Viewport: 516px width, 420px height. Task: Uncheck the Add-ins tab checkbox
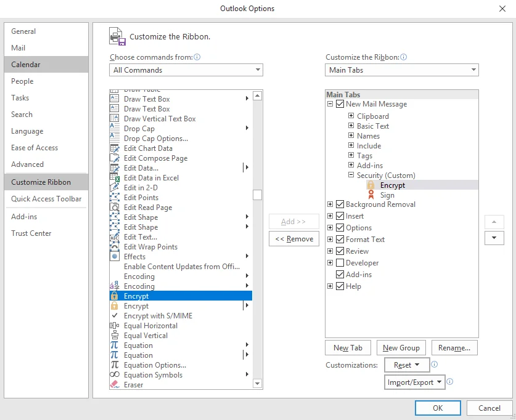click(x=340, y=275)
